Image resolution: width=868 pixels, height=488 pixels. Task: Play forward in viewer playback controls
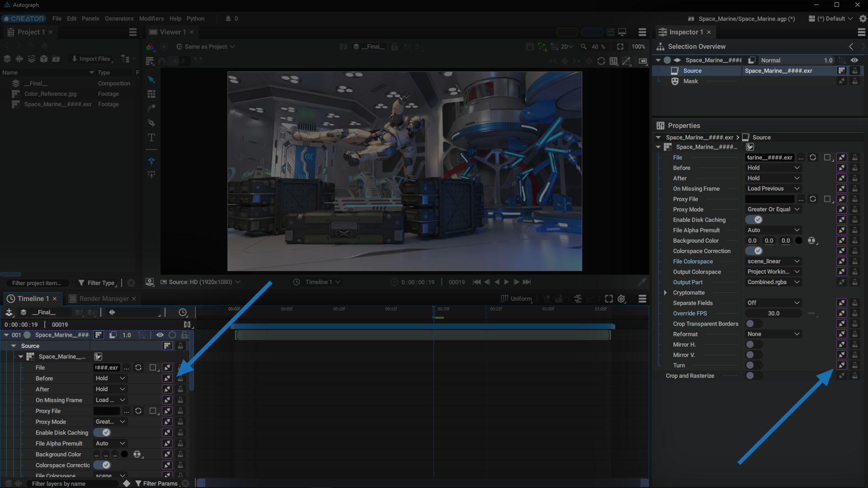click(506, 282)
